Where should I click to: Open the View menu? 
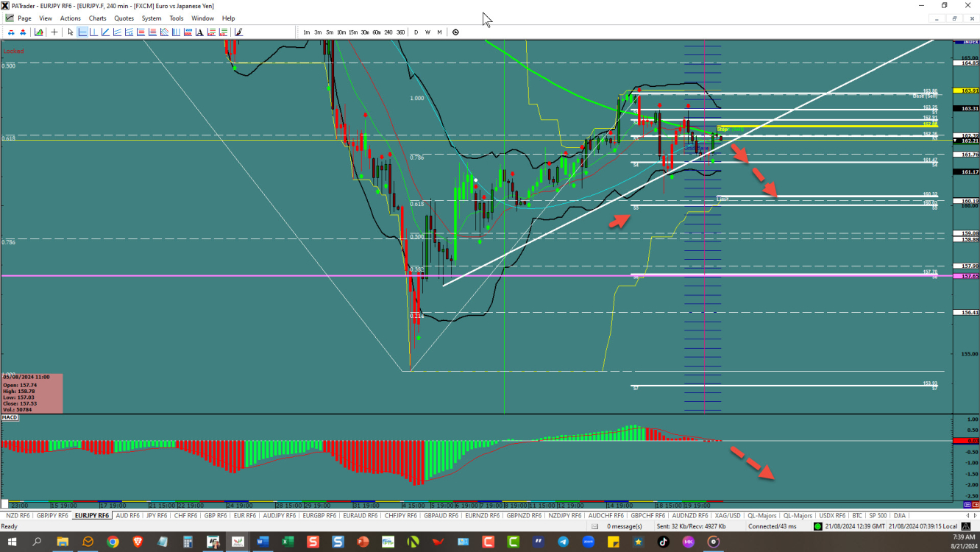pyautogui.click(x=46, y=18)
